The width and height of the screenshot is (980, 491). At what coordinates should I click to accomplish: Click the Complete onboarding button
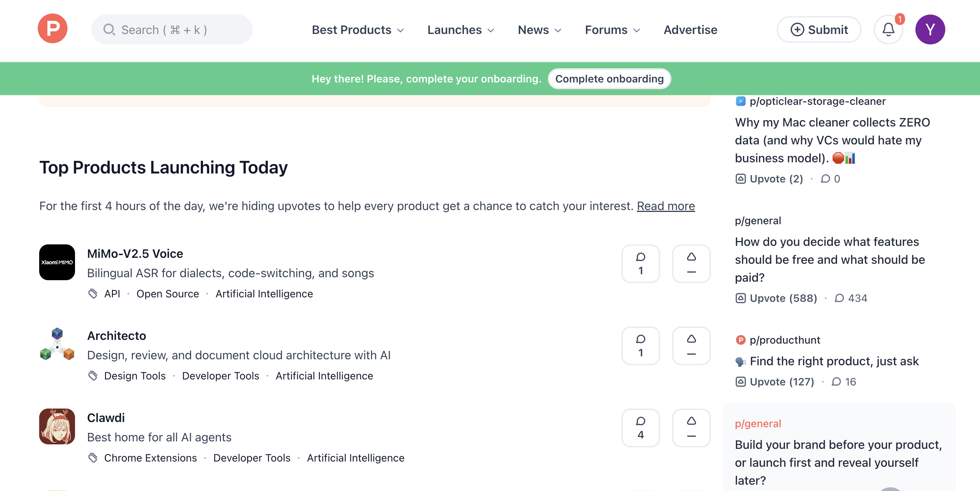(x=609, y=79)
